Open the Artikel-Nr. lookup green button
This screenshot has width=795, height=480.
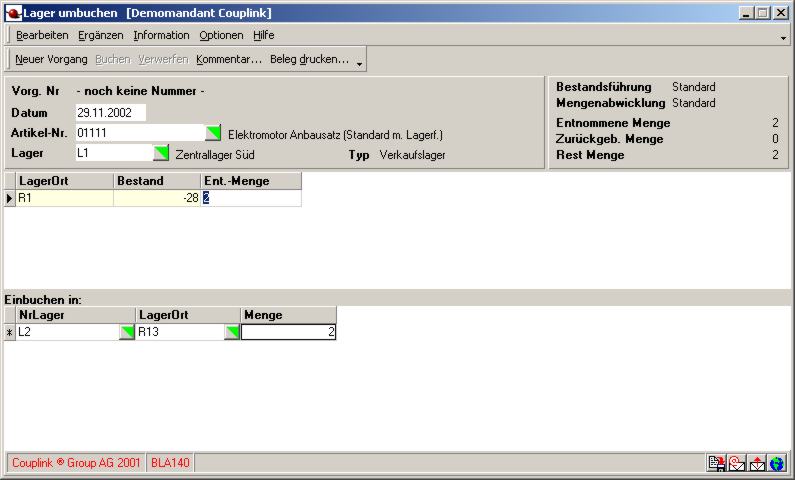click(x=213, y=133)
